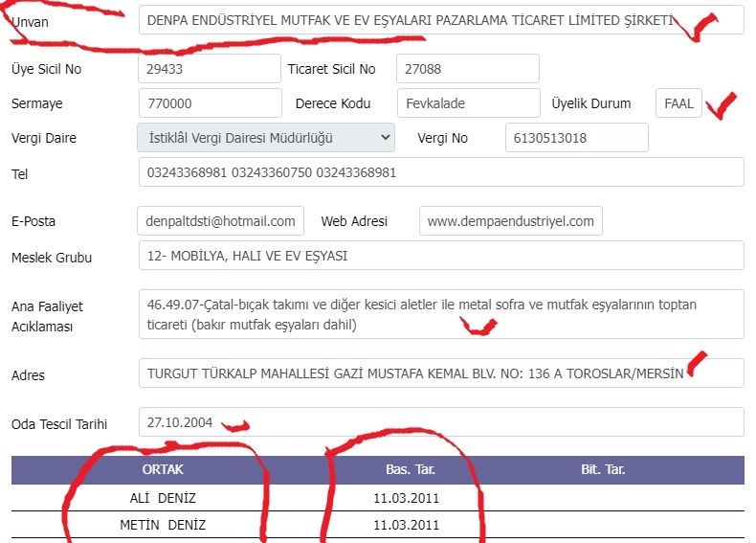Click the Vergi No field 6130513018
The image size is (756, 543).
(577, 138)
